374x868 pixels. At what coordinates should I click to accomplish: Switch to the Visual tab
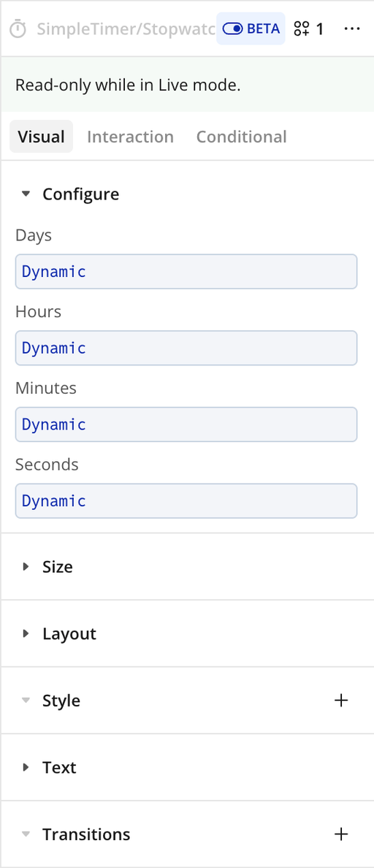42,137
